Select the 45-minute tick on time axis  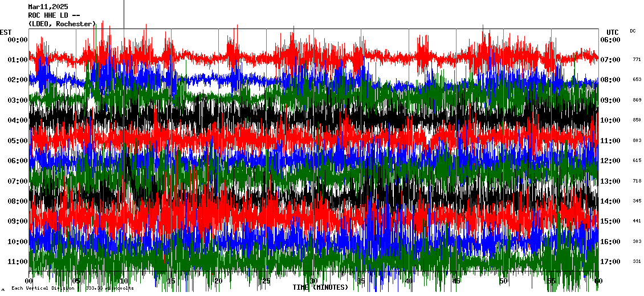pyautogui.click(x=456, y=281)
